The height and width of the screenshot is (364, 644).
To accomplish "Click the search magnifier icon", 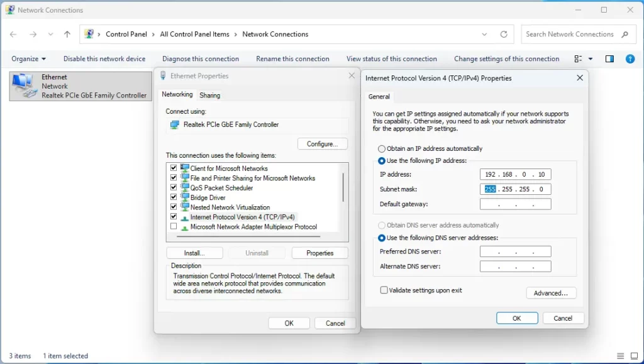I will pos(625,35).
